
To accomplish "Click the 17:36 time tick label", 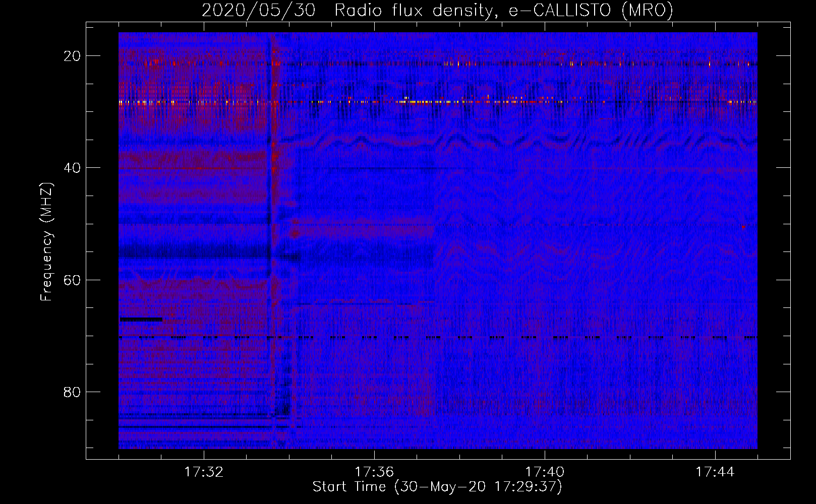I will pyautogui.click(x=374, y=472).
